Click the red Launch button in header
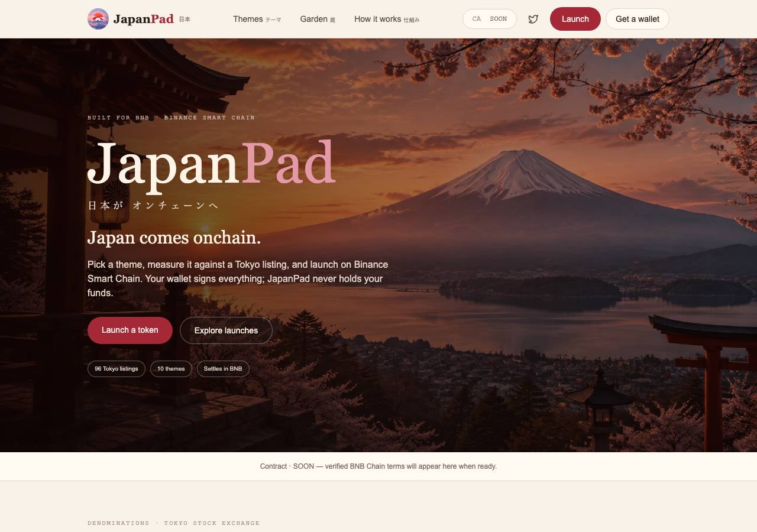The height and width of the screenshot is (532, 757). pos(575,19)
